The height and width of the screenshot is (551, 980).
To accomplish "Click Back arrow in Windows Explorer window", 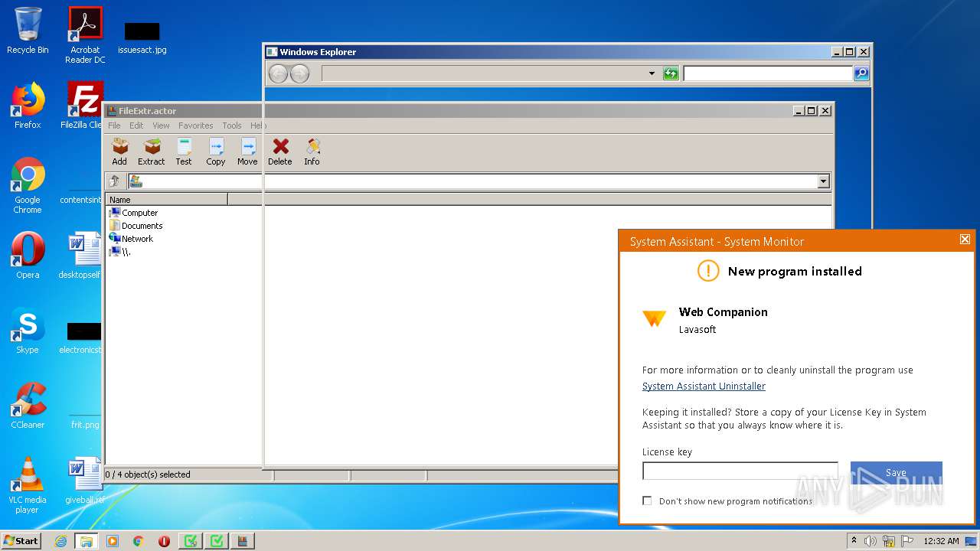I will click(278, 73).
